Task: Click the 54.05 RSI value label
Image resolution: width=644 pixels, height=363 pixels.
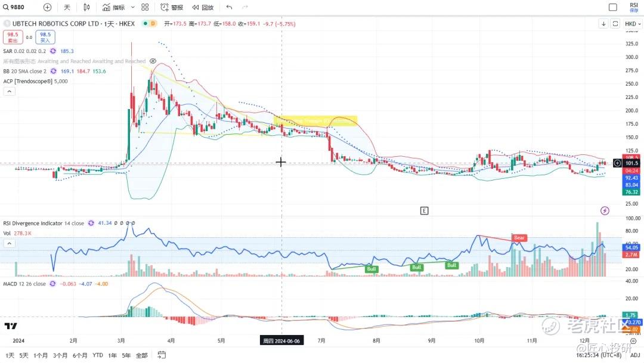Action: (631, 247)
